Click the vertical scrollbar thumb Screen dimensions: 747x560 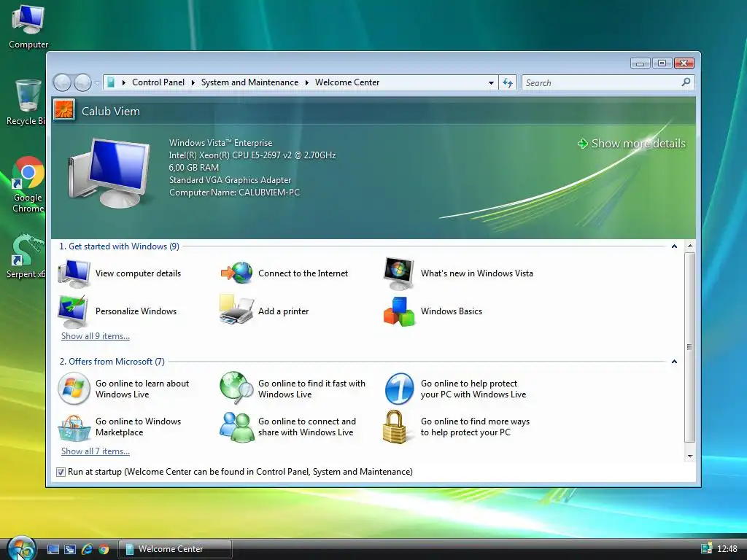pos(689,347)
